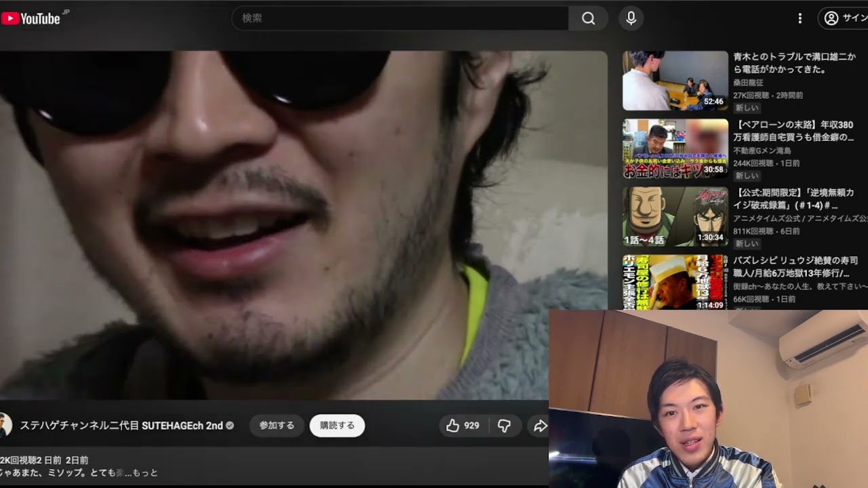This screenshot has height=488, width=868.
Task: Dislike the video with thumbs-down icon
Action: [x=504, y=426]
